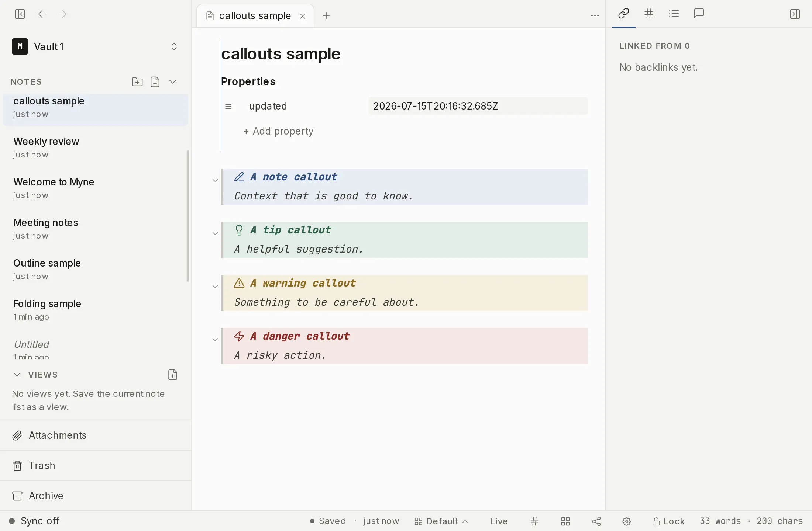This screenshot has width=812, height=531.
Task: Open the Default layout dropdown
Action: coord(441,521)
